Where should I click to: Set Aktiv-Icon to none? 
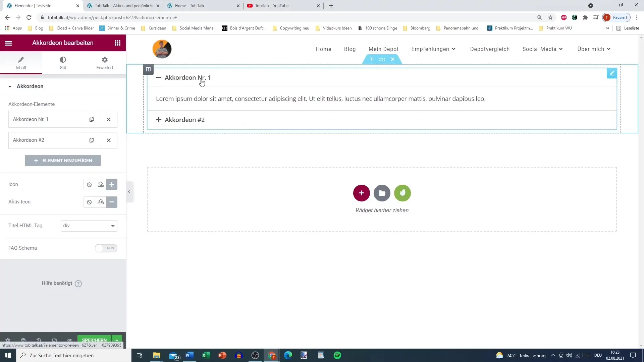(x=89, y=202)
